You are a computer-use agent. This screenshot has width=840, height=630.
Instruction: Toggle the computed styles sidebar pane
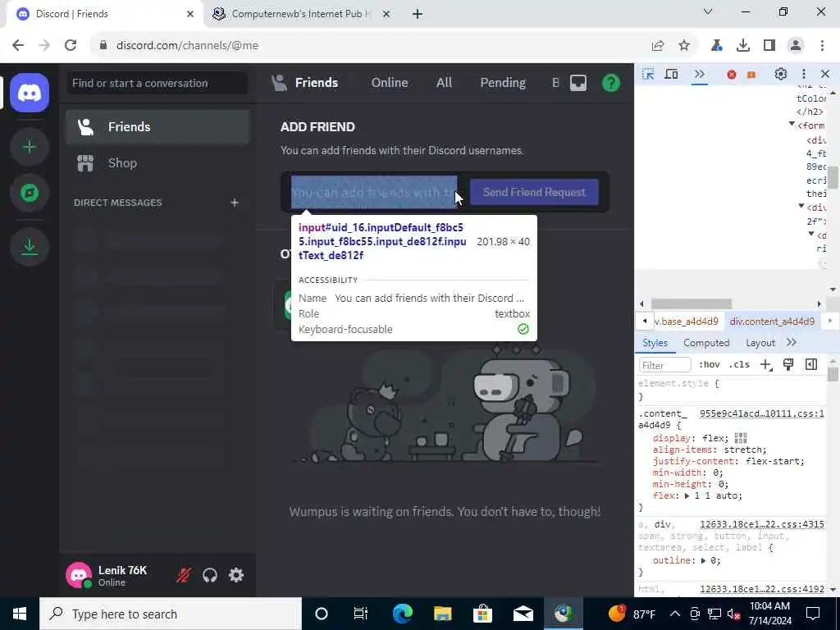tap(811, 365)
